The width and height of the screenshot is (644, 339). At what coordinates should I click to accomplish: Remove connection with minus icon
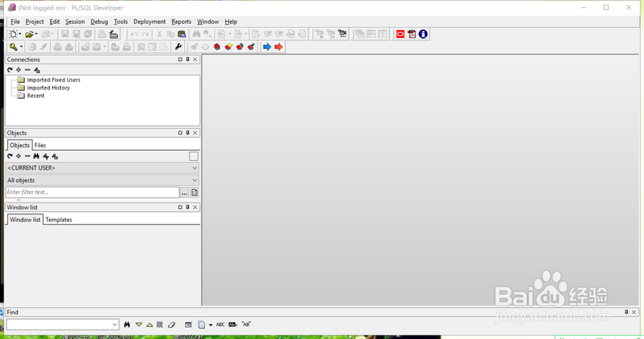(28, 70)
